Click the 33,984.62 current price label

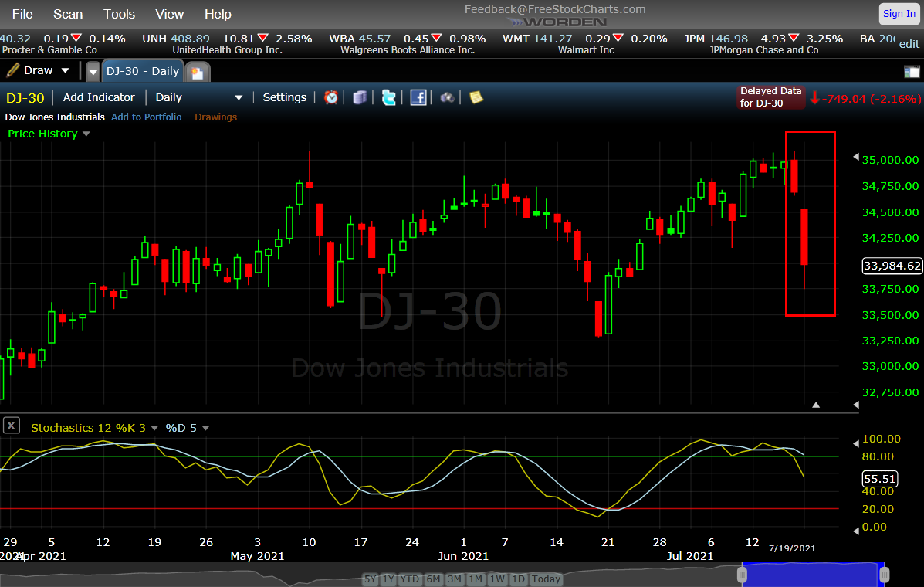click(892, 266)
